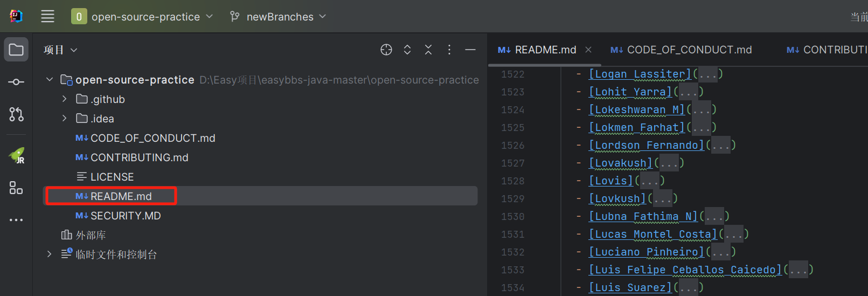Open the newBranches branch dropdown

tap(278, 17)
